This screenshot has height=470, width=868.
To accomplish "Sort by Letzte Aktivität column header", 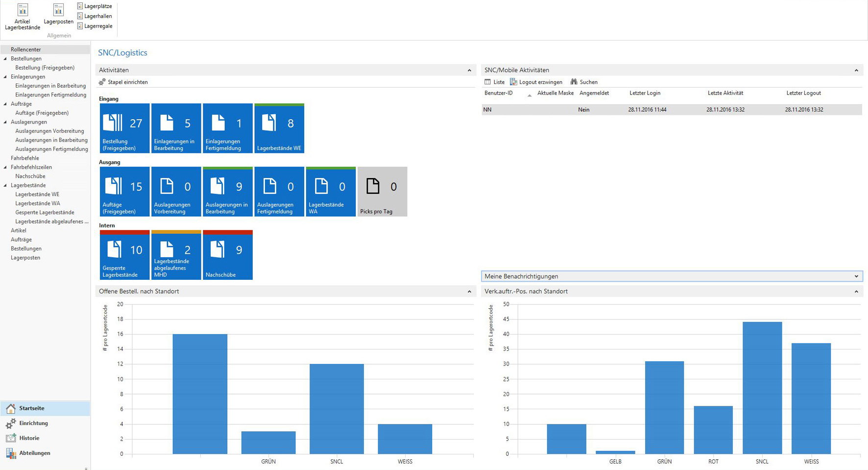I will pos(725,93).
